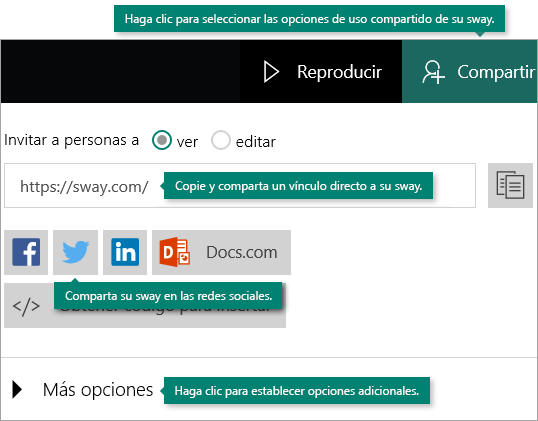
Task: Click the 'Invitar a personas a' label
Action: point(71,140)
